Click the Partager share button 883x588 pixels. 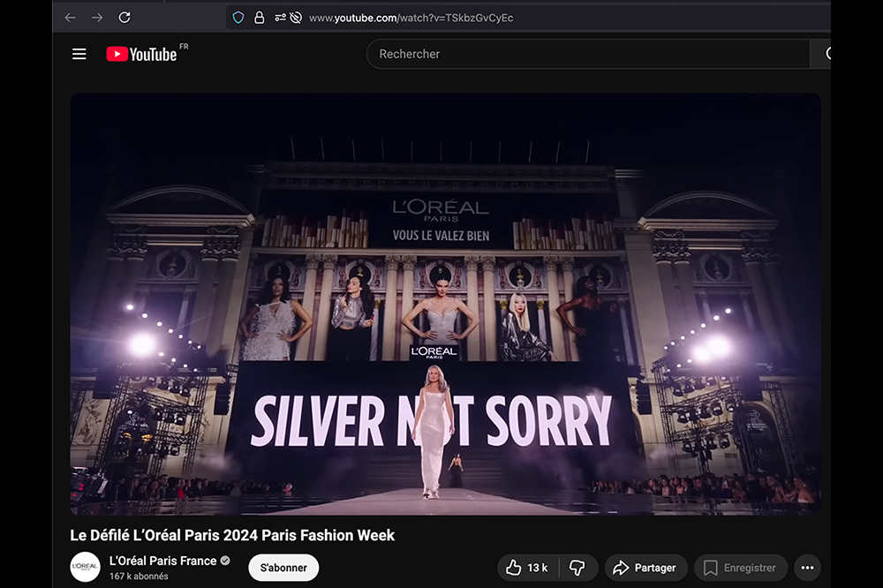(x=645, y=568)
